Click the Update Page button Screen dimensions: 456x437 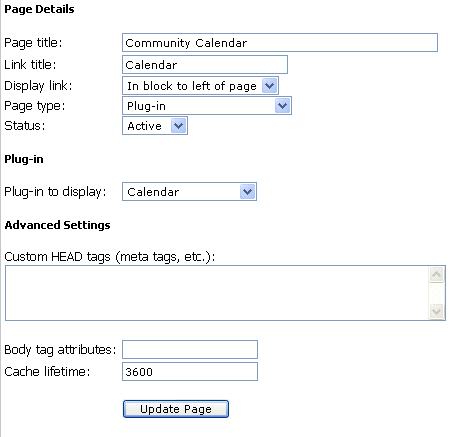click(176, 409)
